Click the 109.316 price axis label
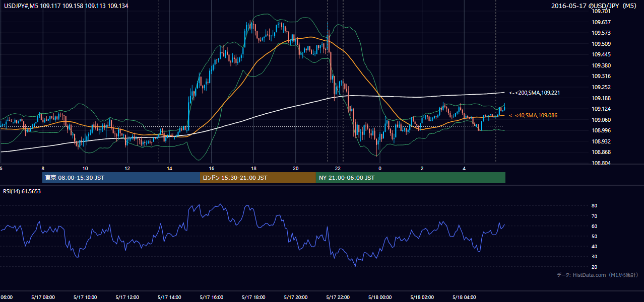 pos(601,77)
